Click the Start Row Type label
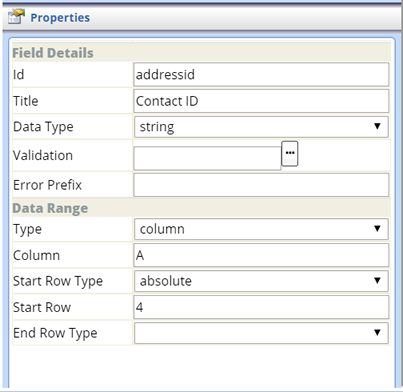Screen dimensions: 403x392 [x=58, y=281]
